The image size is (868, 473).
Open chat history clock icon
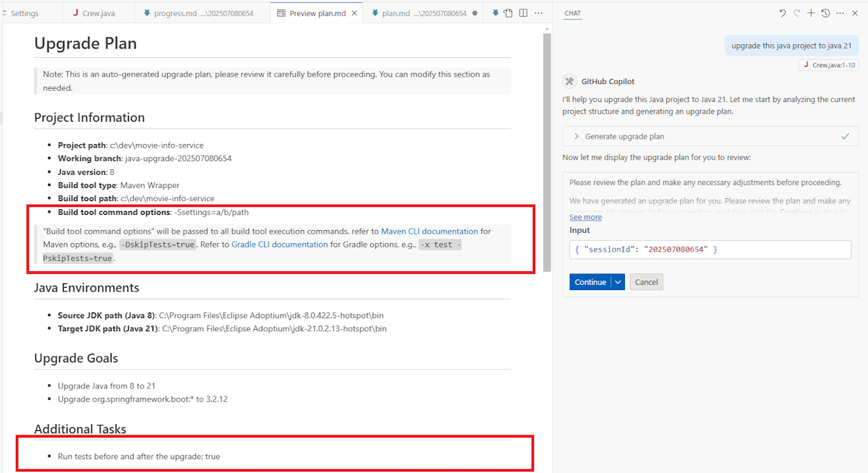click(x=825, y=13)
